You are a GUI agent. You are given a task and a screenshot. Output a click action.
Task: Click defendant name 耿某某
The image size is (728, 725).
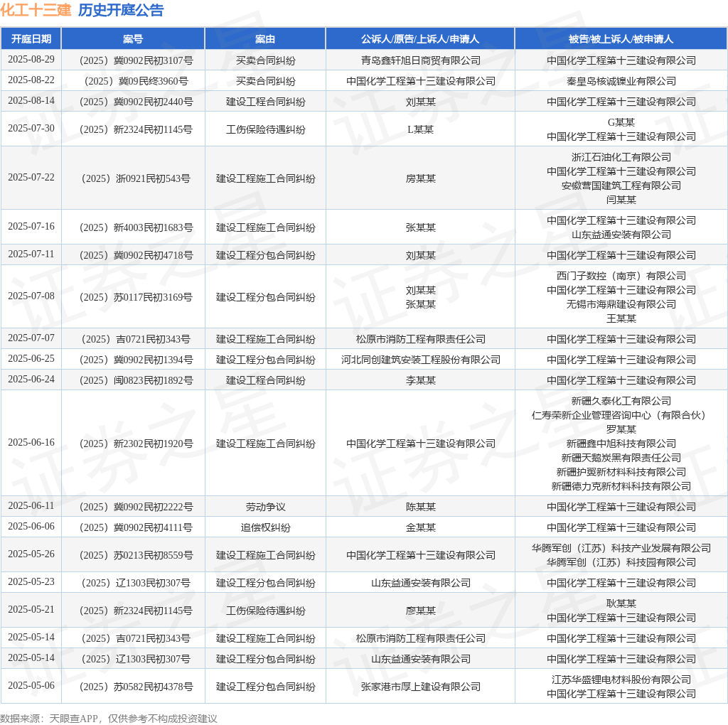[x=621, y=603]
